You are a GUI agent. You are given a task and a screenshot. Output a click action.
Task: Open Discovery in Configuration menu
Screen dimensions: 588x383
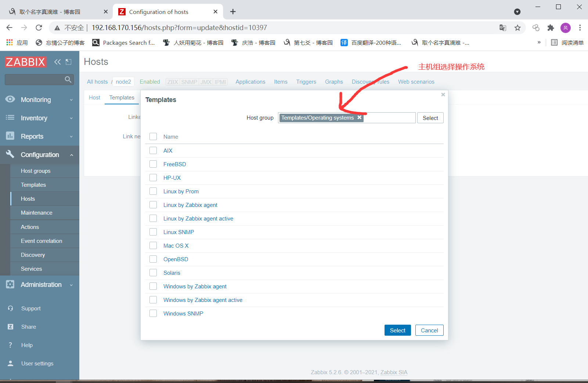[x=33, y=255]
